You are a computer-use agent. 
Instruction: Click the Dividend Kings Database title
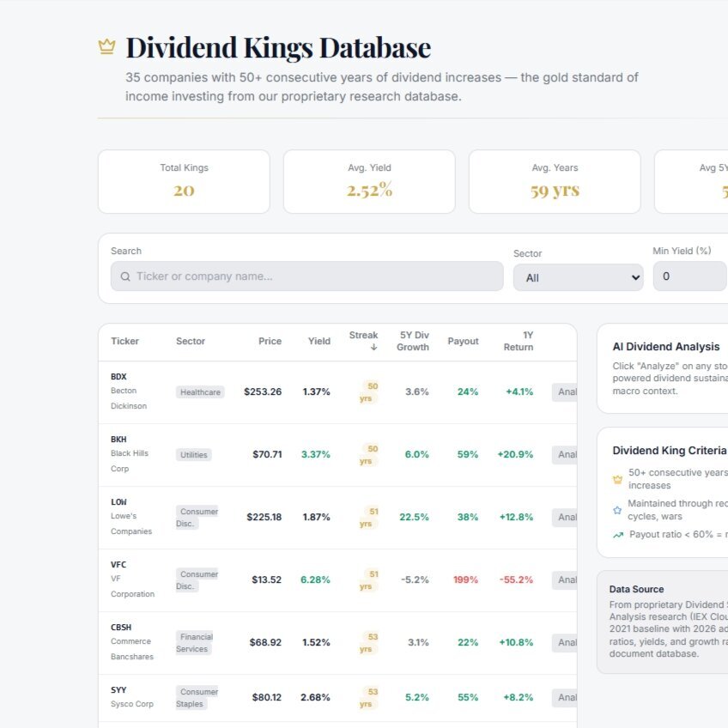(278, 47)
